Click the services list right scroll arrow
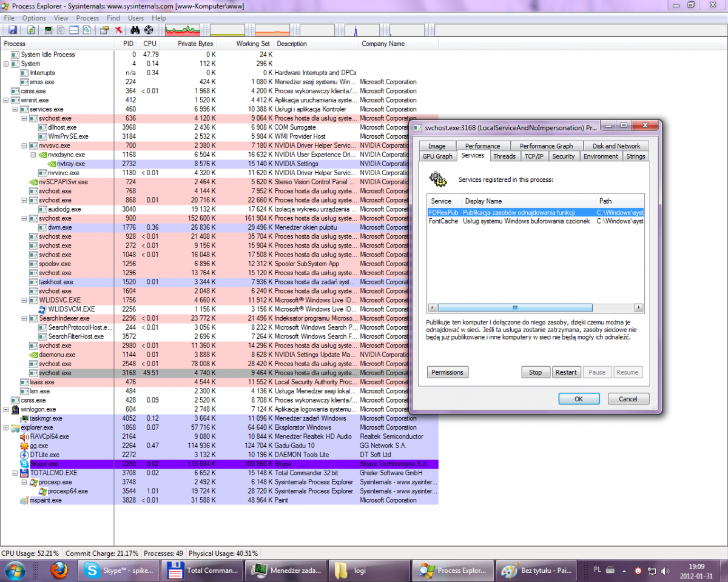This screenshot has height=582, width=728. tap(638, 307)
